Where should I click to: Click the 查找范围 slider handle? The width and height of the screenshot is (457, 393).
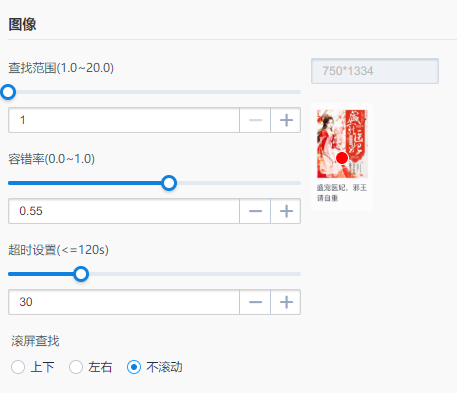pos(8,92)
